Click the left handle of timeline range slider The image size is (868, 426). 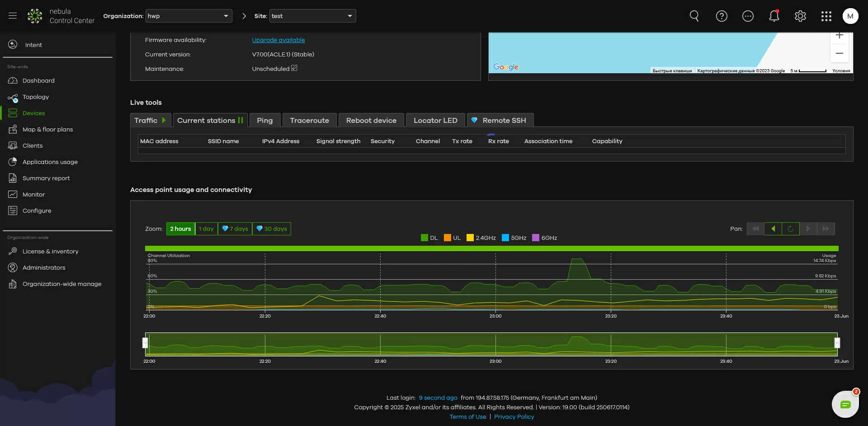click(145, 343)
